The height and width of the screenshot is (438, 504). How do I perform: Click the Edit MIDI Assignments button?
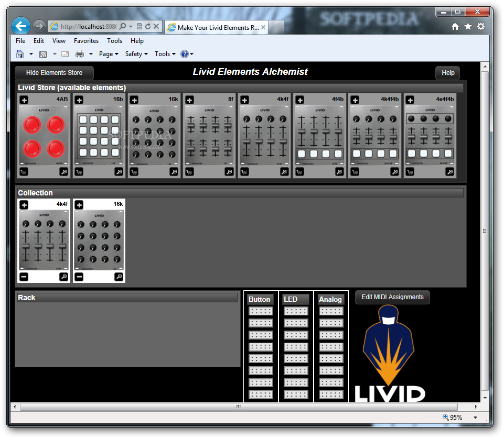coord(392,297)
